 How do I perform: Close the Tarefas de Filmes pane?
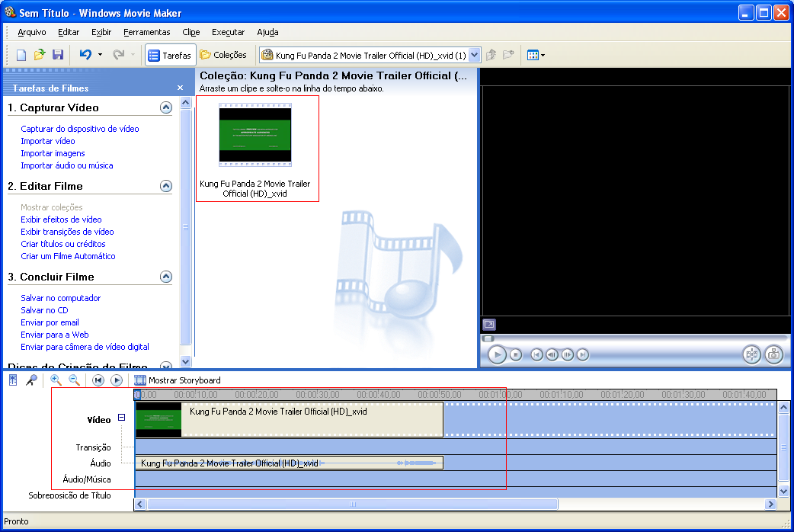[x=181, y=88]
